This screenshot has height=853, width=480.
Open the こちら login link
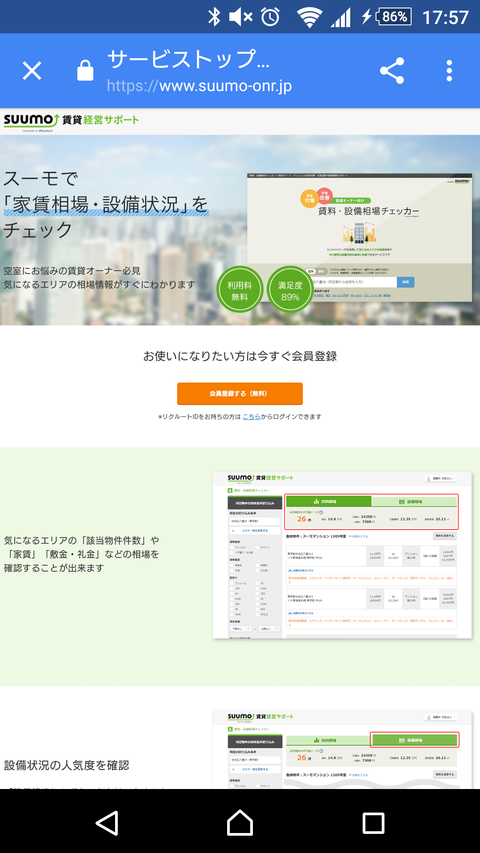(x=251, y=417)
